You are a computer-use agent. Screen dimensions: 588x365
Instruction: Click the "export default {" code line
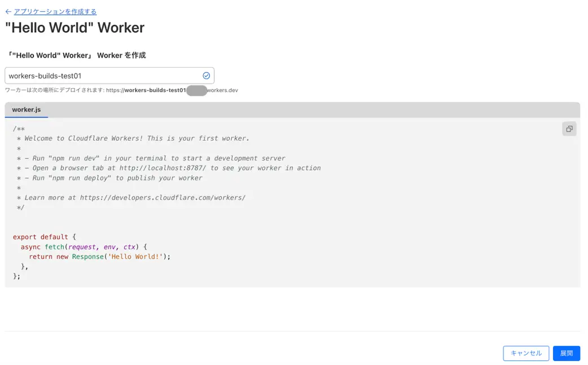click(44, 237)
